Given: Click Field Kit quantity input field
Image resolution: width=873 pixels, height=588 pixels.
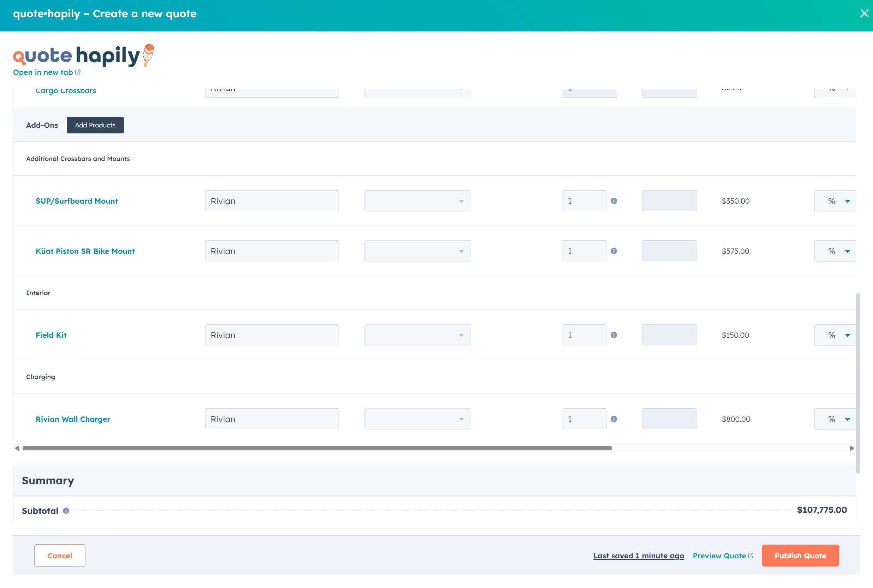Looking at the screenshot, I should tap(584, 335).
